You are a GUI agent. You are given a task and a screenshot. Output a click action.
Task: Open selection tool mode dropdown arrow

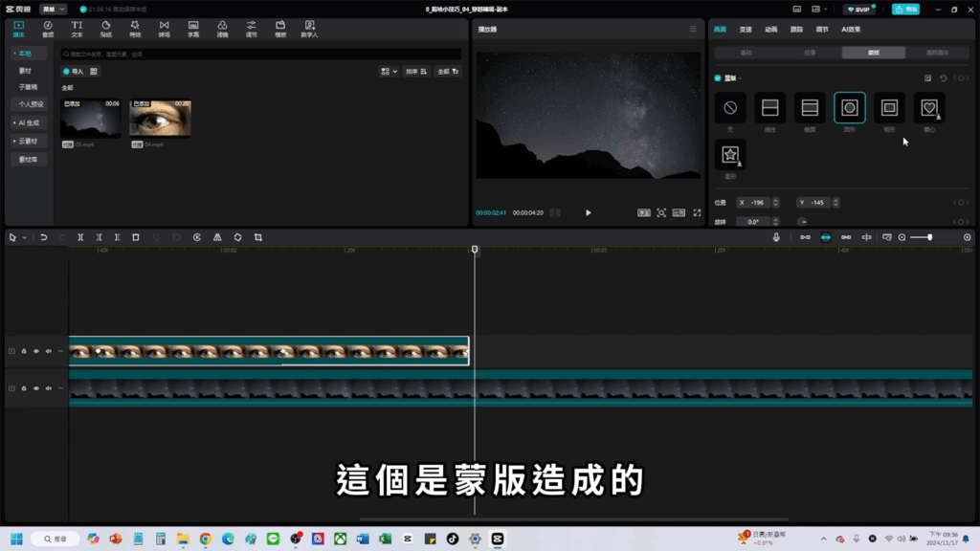[x=24, y=237]
